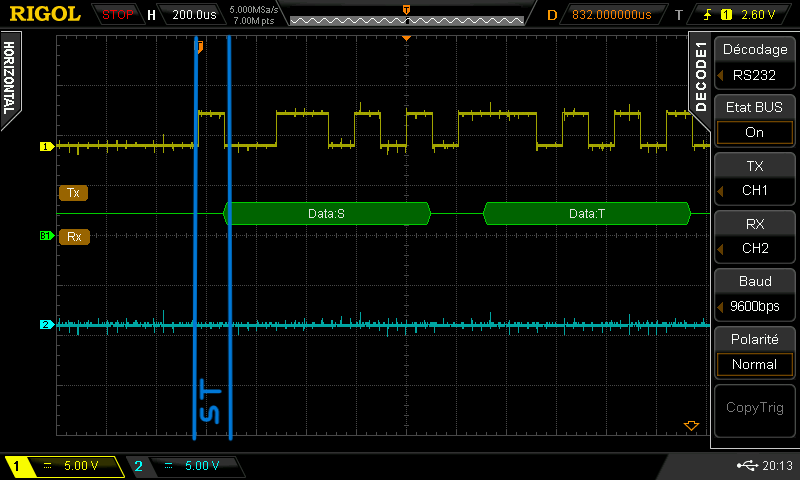This screenshot has height=480, width=800.
Task: Select TX channel CH1 option
Action: tap(754, 179)
